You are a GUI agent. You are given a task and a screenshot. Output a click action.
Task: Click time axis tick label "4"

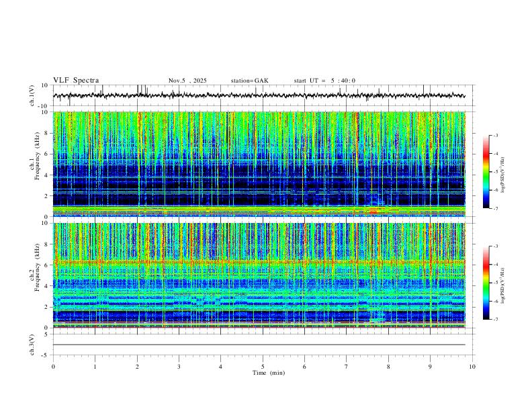pos(220,367)
